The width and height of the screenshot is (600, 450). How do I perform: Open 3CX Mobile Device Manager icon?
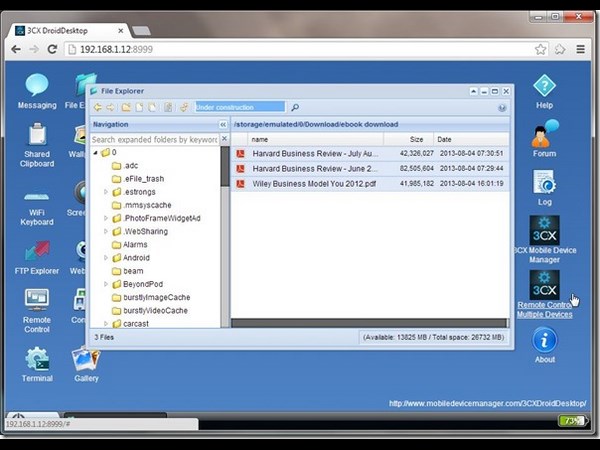[x=544, y=230]
